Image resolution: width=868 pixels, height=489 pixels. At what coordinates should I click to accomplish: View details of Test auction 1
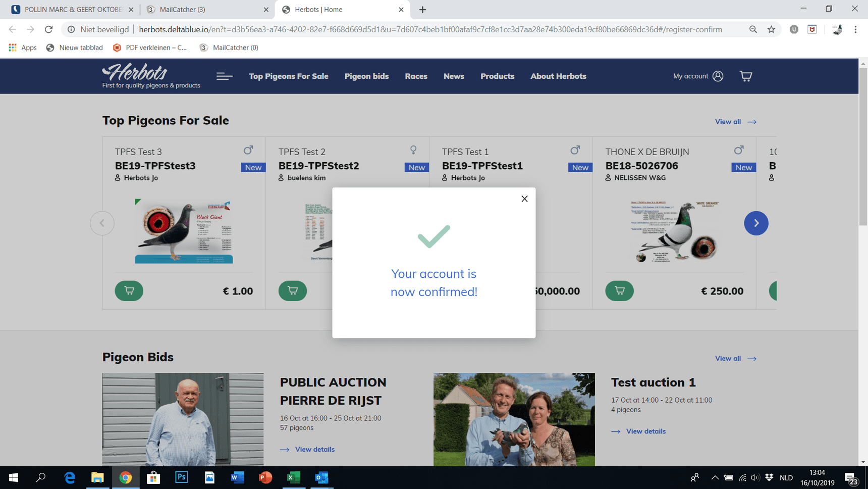click(645, 431)
